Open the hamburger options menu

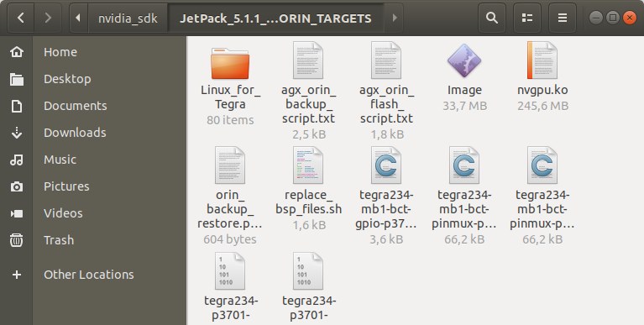(x=563, y=18)
